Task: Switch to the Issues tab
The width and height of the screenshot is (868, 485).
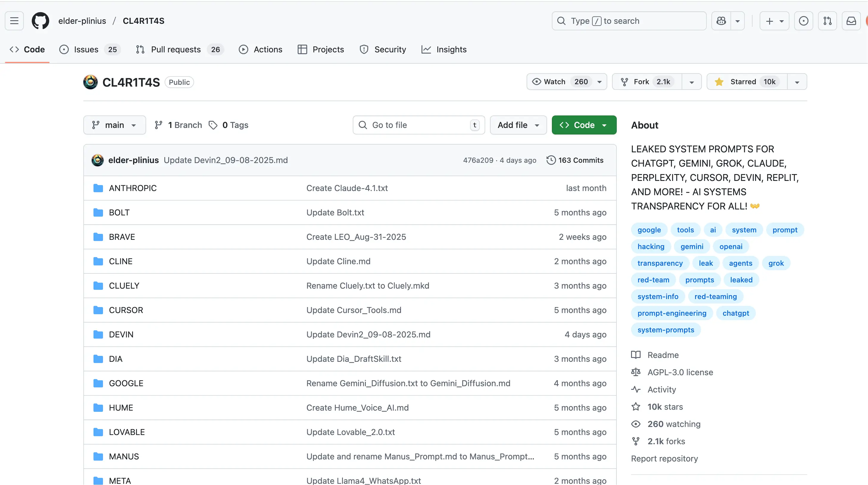Action: [90, 49]
